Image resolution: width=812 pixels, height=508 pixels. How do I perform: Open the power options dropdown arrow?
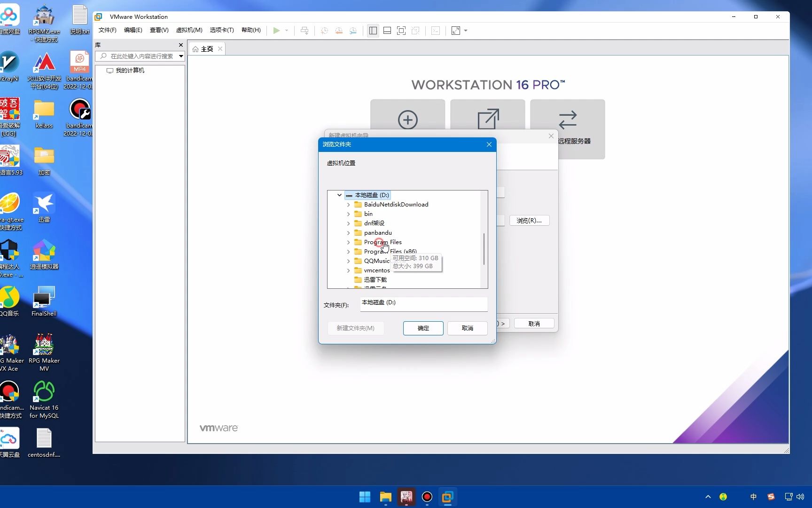(x=287, y=31)
